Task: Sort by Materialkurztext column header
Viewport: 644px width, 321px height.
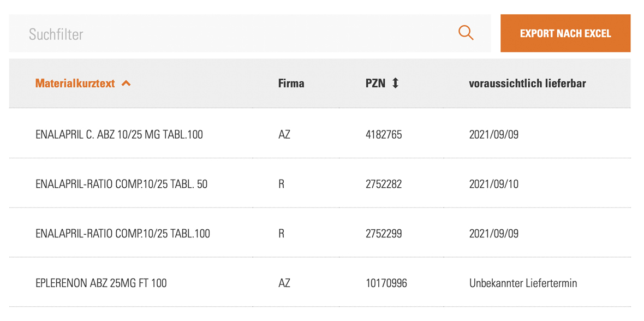Action: [75, 84]
